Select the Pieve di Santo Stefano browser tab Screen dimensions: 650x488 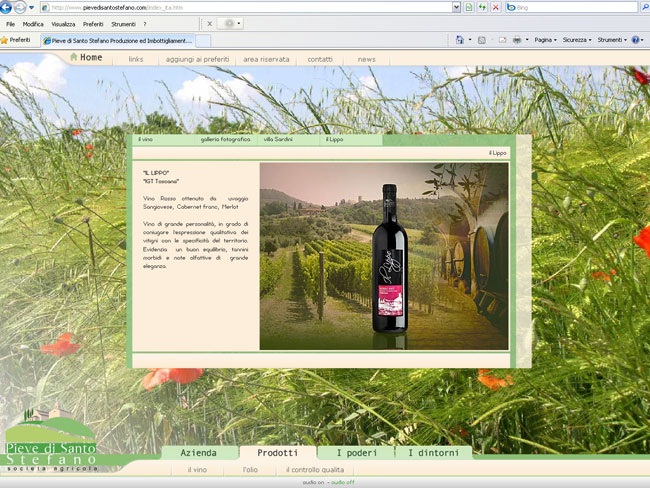point(118,41)
